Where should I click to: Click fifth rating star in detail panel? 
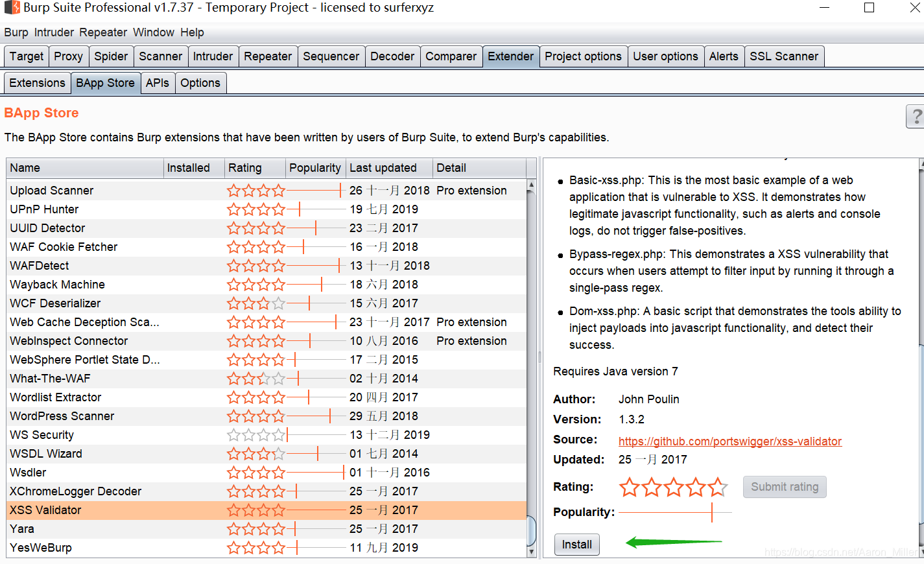click(718, 487)
